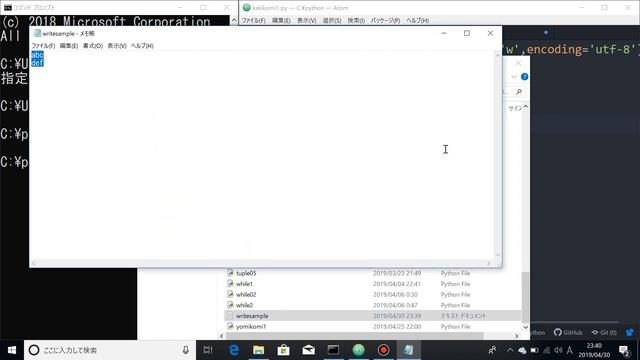Click the volume speaker tray icon
Image resolution: width=640 pixels, height=360 pixels.
click(558, 350)
